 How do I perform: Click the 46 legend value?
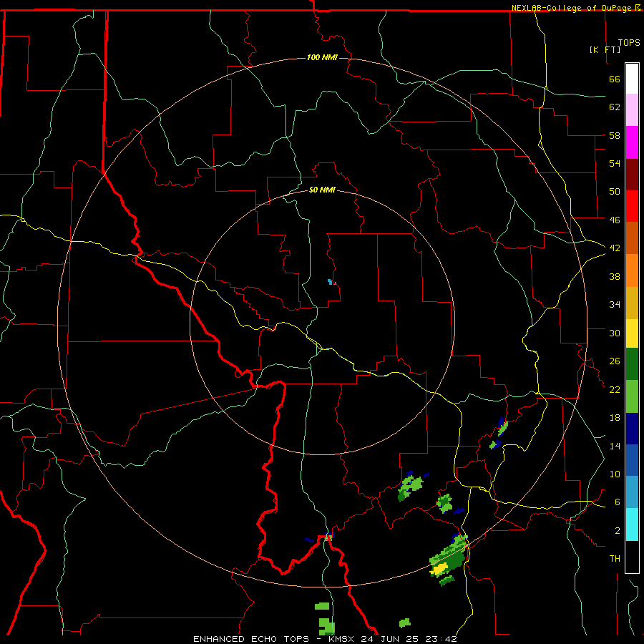(x=615, y=220)
